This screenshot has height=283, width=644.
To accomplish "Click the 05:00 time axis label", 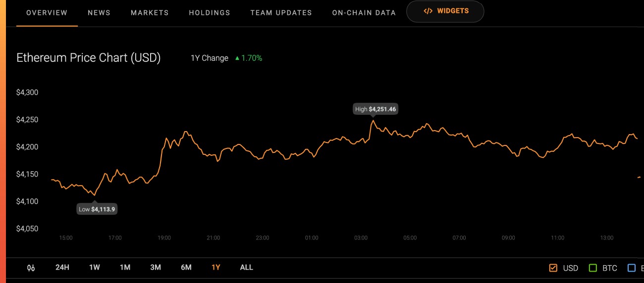I will pyautogui.click(x=410, y=238).
